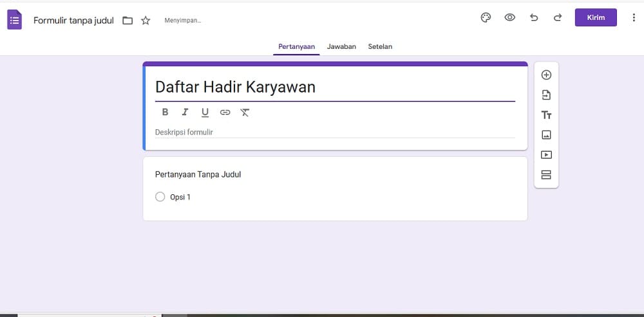Remove formatting from the title text

click(x=245, y=113)
